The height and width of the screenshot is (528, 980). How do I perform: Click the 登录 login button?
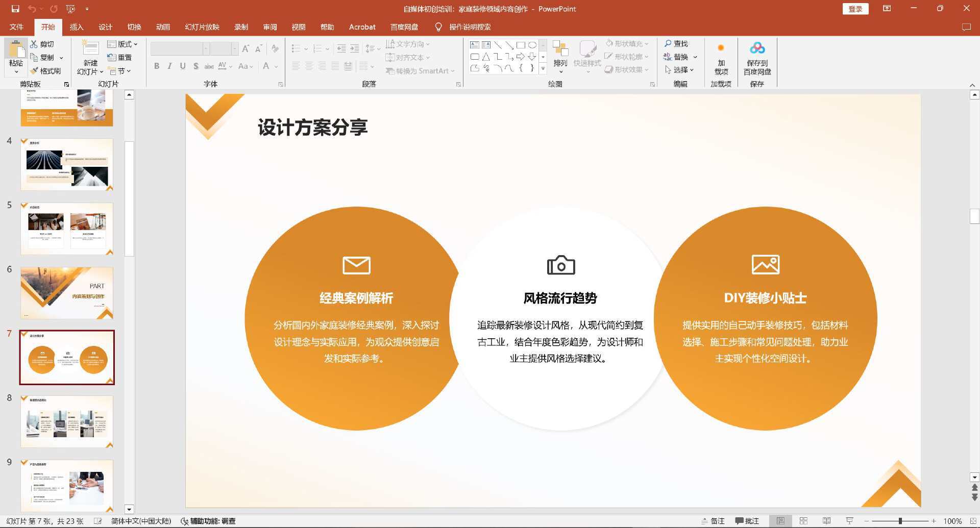(x=855, y=9)
